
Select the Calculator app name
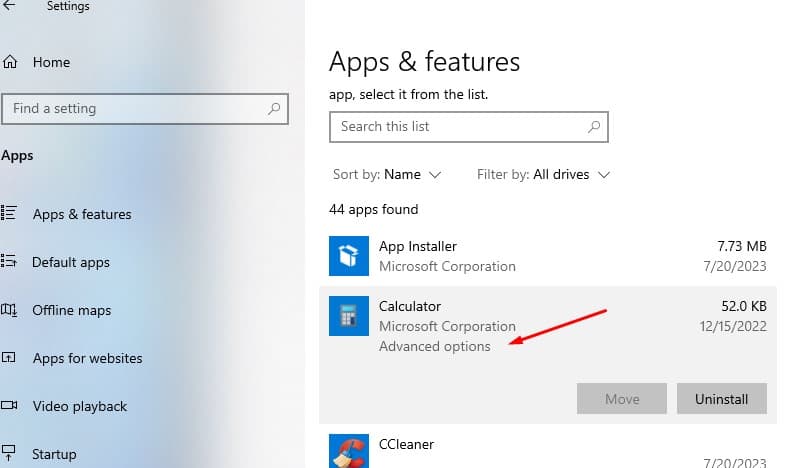(x=410, y=306)
